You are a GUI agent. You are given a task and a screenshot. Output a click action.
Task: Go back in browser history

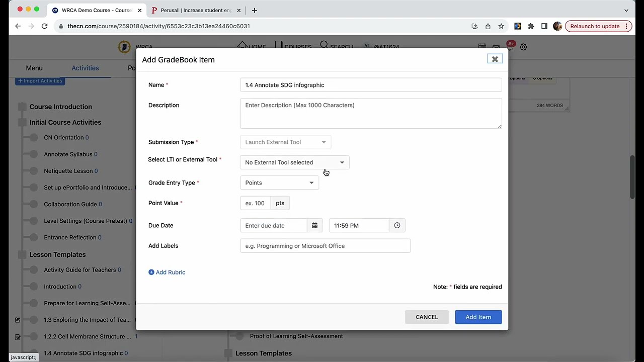(x=18, y=26)
